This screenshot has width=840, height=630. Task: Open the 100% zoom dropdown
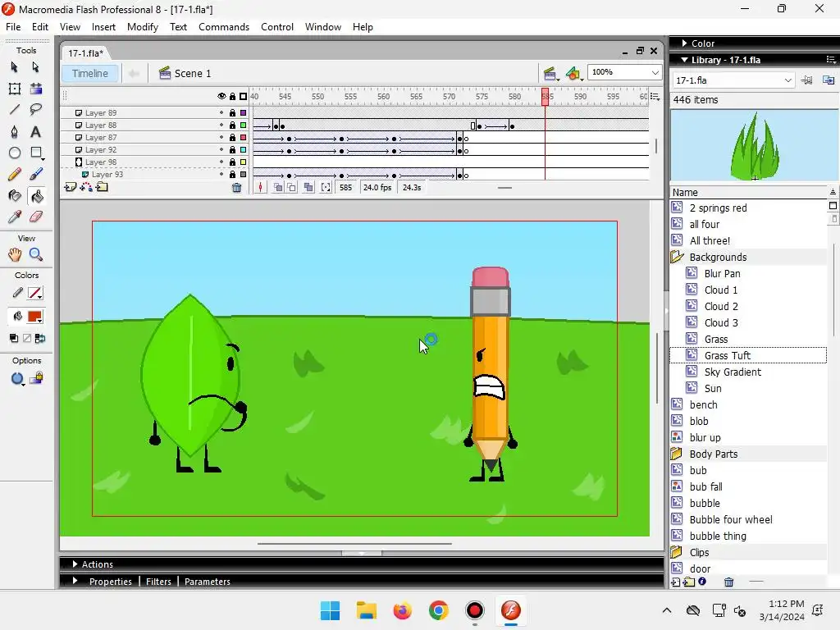[655, 72]
